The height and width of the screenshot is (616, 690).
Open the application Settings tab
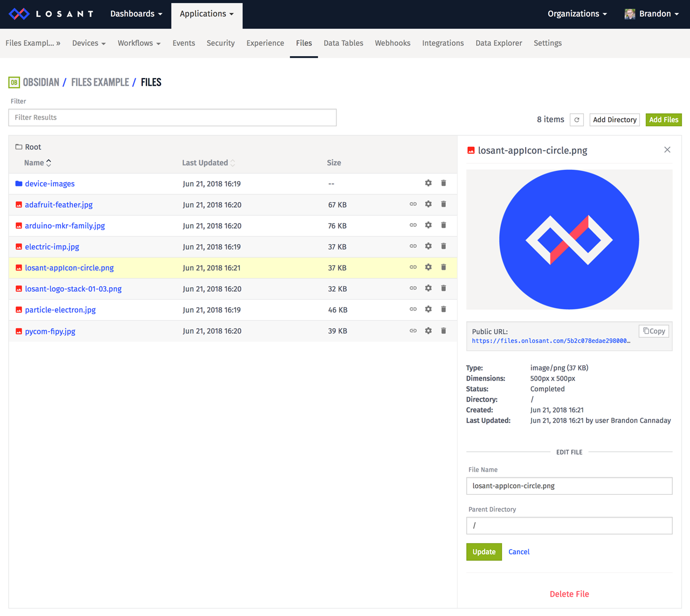(x=548, y=43)
